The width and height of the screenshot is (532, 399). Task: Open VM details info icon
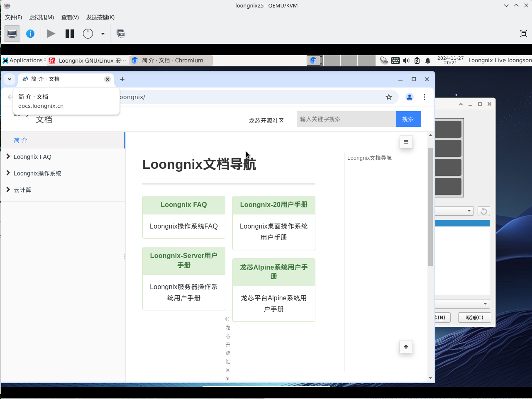click(30, 34)
